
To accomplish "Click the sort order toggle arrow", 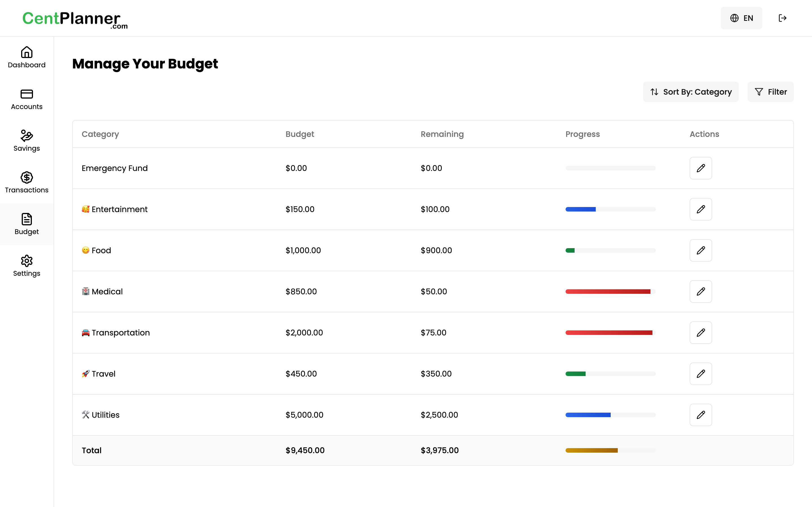I will coord(655,92).
